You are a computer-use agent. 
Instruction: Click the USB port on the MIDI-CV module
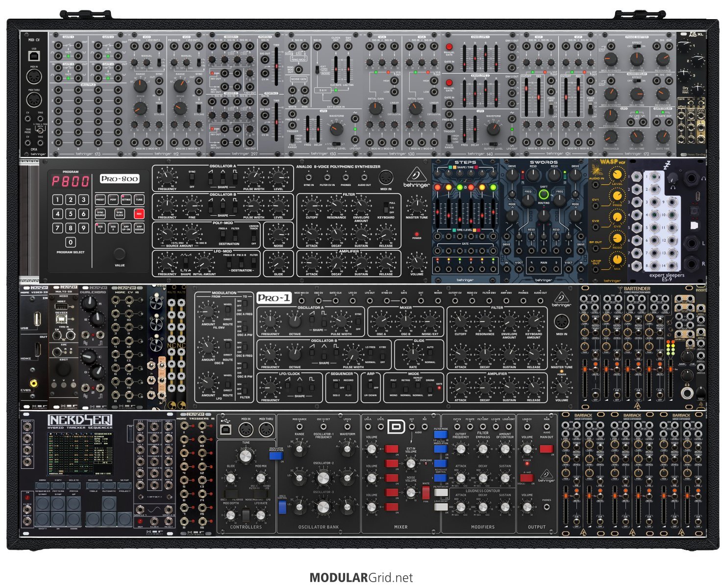34,55
